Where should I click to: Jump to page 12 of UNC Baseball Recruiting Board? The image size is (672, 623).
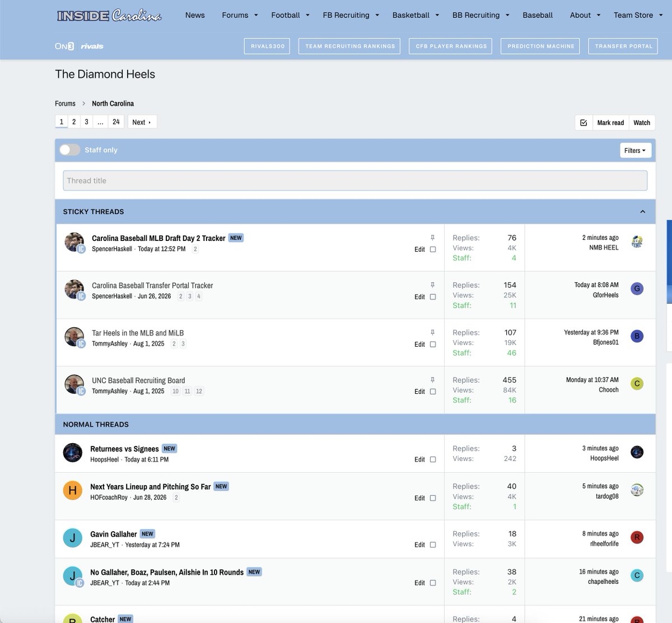[199, 391]
